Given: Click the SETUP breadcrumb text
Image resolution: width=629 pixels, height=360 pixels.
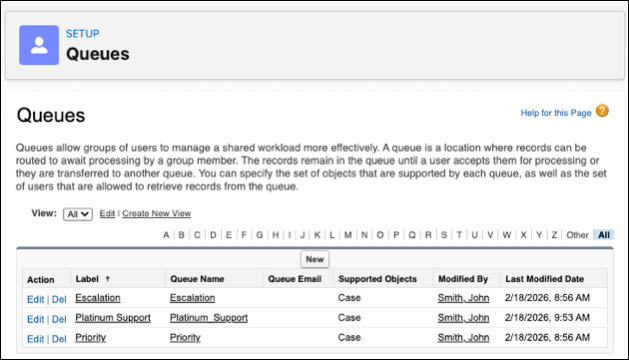Looking at the screenshot, I should (x=83, y=34).
